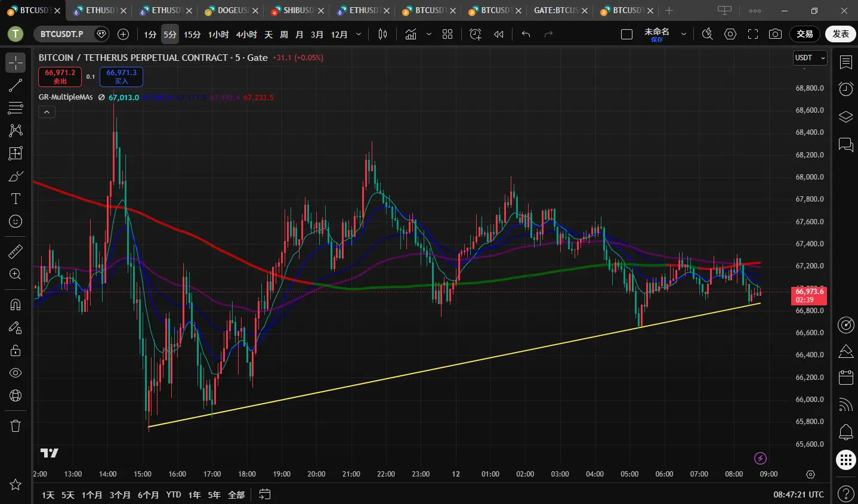
Task: Open the layout name dropdown arrow
Action: click(x=684, y=35)
